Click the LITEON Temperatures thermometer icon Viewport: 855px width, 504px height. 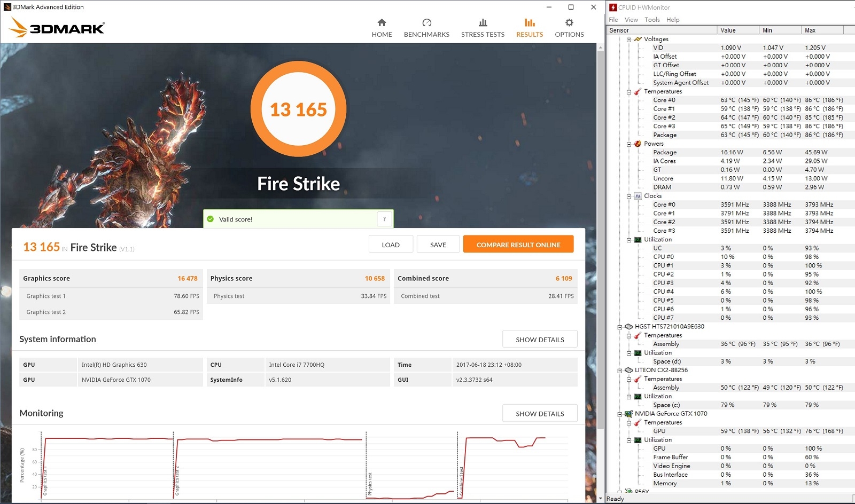coord(638,379)
